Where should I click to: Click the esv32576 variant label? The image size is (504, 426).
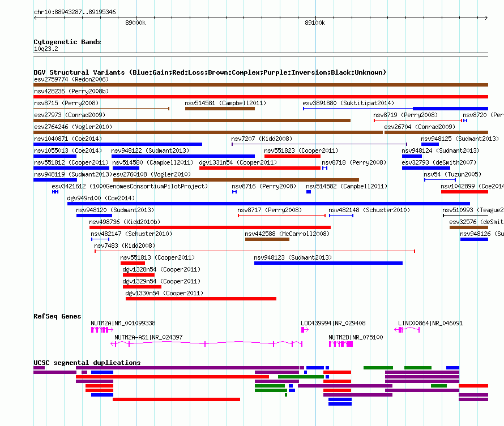[476, 222]
